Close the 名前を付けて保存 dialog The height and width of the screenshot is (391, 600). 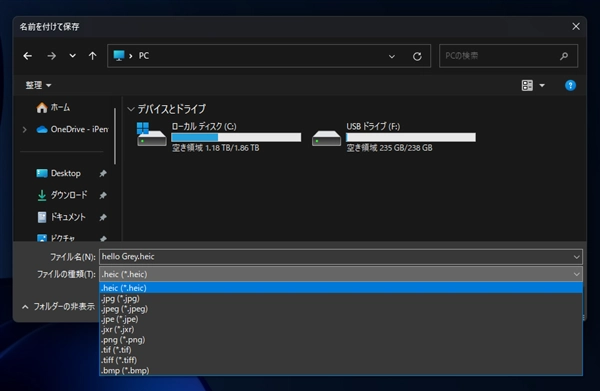click(576, 26)
